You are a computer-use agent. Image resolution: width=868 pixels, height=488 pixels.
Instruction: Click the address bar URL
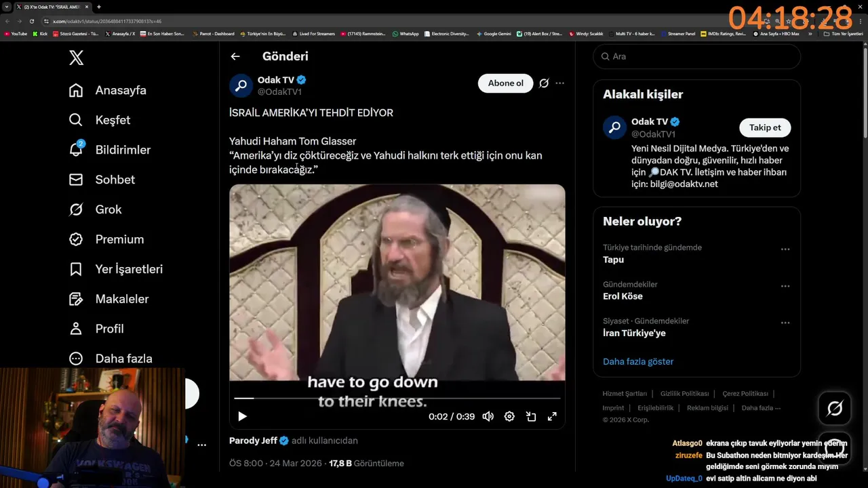tap(107, 22)
